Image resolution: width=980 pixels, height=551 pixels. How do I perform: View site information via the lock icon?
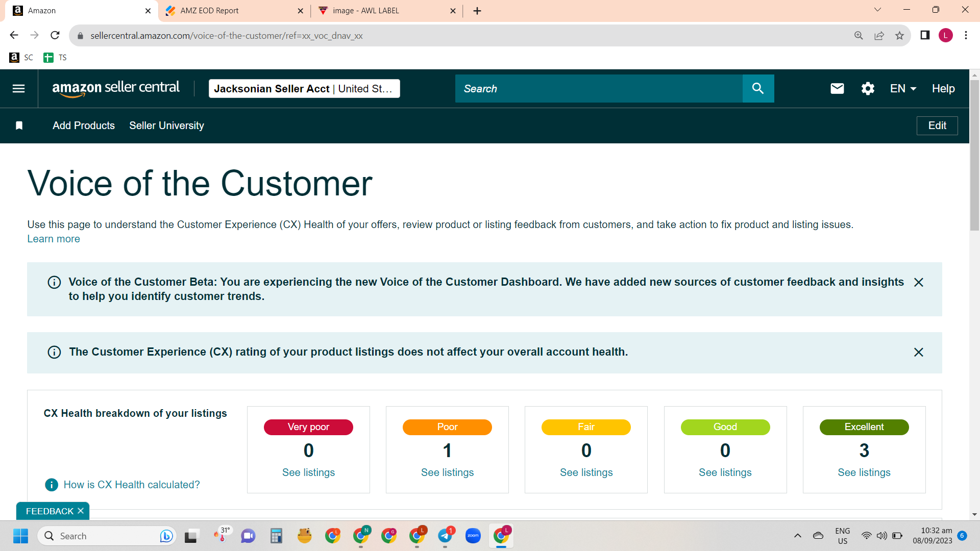pyautogui.click(x=80, y=36)
